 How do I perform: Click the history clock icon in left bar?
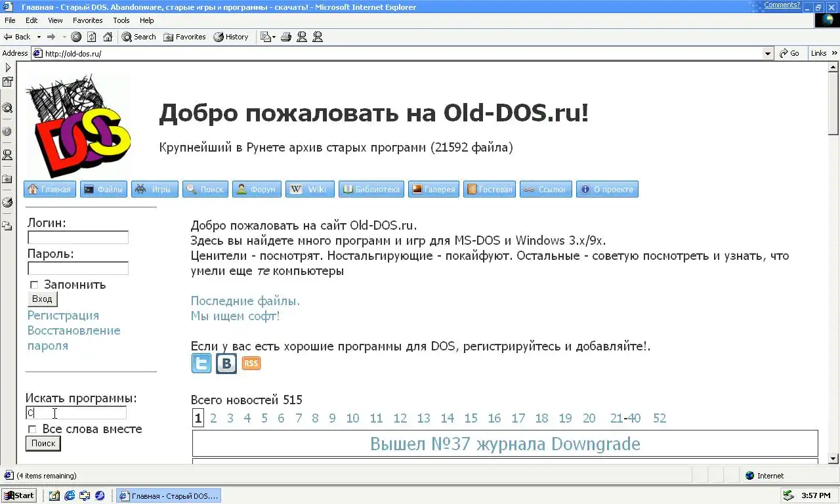7,202
